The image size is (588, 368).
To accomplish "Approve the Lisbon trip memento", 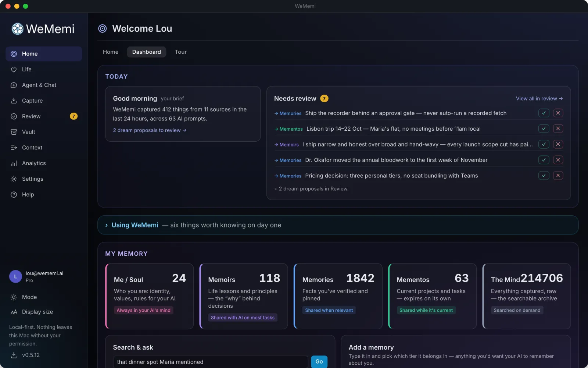I will click(544, 129).
